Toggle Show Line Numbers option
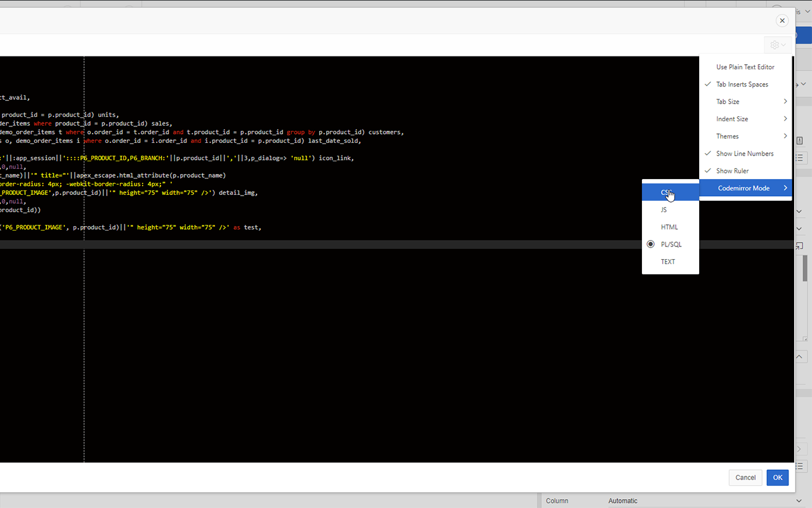Image resolution: width=812 pixels, height=508 pixels. click(x=745, y=154)
